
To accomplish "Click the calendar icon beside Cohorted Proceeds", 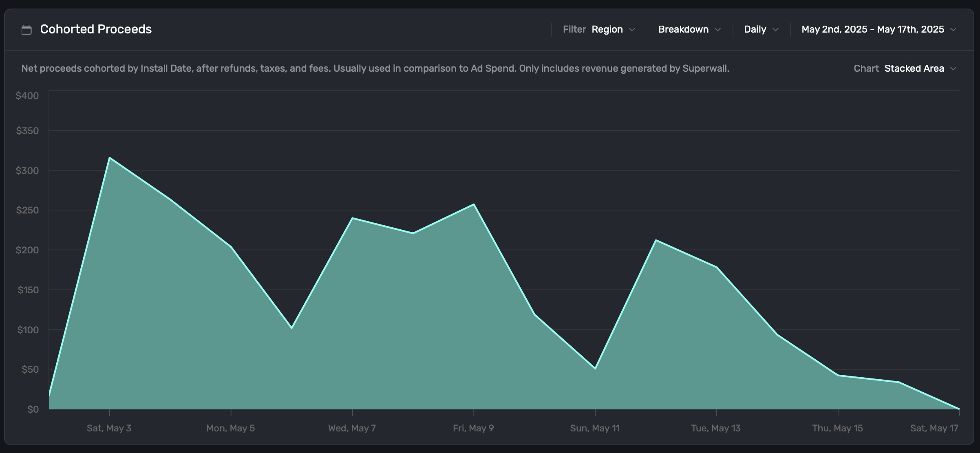I will (26, 30).
